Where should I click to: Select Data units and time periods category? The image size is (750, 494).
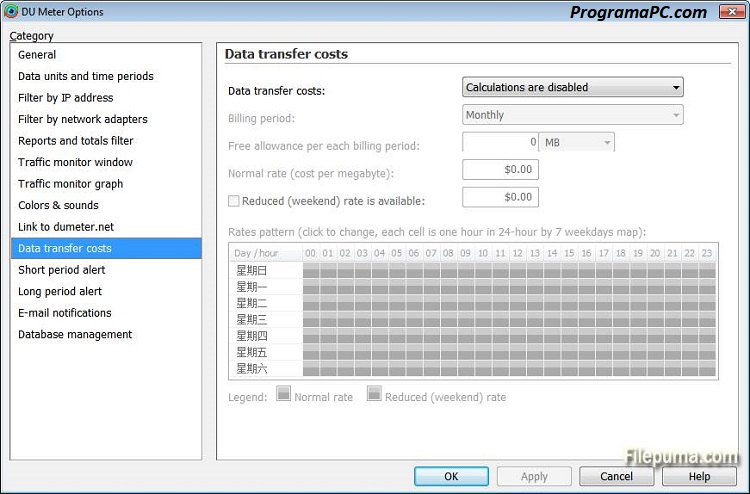point(106,76)
